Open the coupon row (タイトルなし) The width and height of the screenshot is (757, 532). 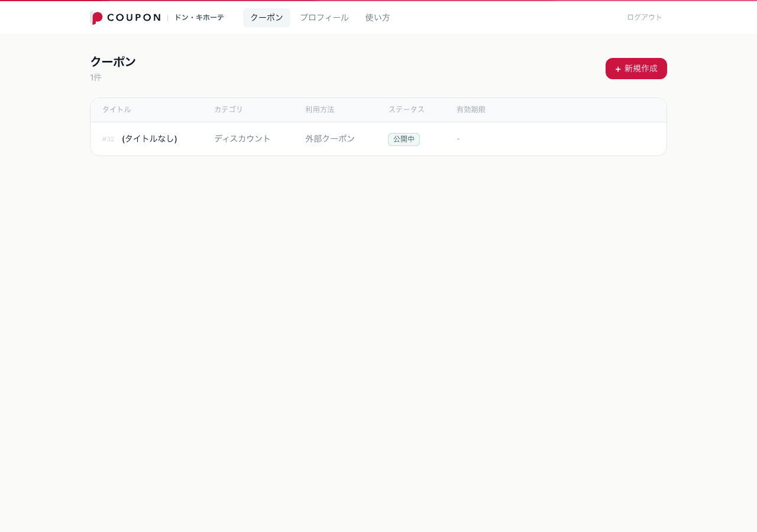click(378, 139)
